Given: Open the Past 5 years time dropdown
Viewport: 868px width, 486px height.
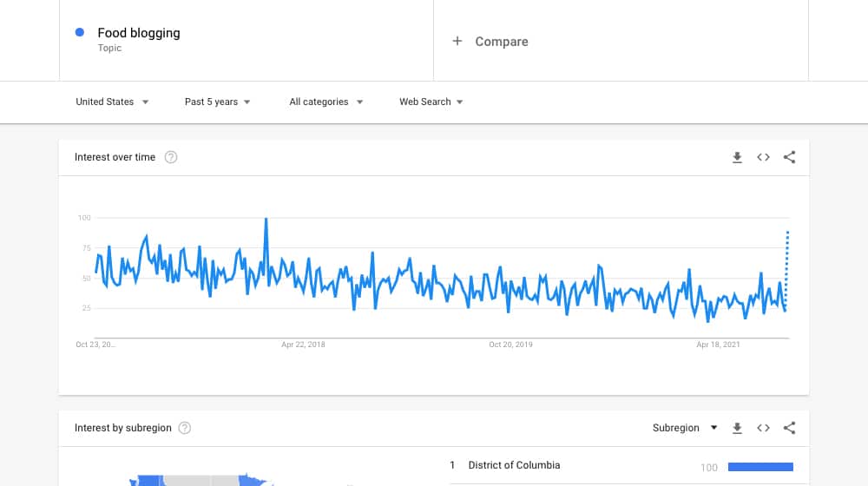Looking at the screenshot, I should tap(218, 102).
